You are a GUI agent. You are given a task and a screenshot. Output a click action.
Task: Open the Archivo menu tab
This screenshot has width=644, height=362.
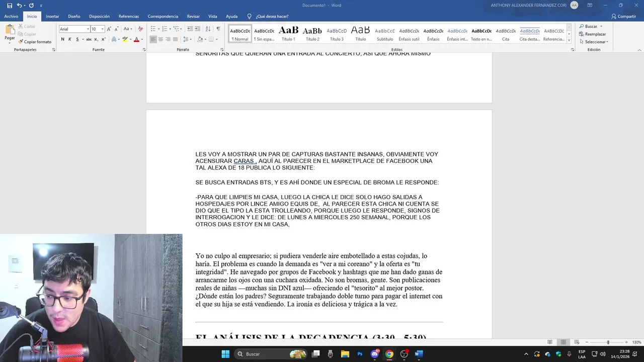[11, 17]
